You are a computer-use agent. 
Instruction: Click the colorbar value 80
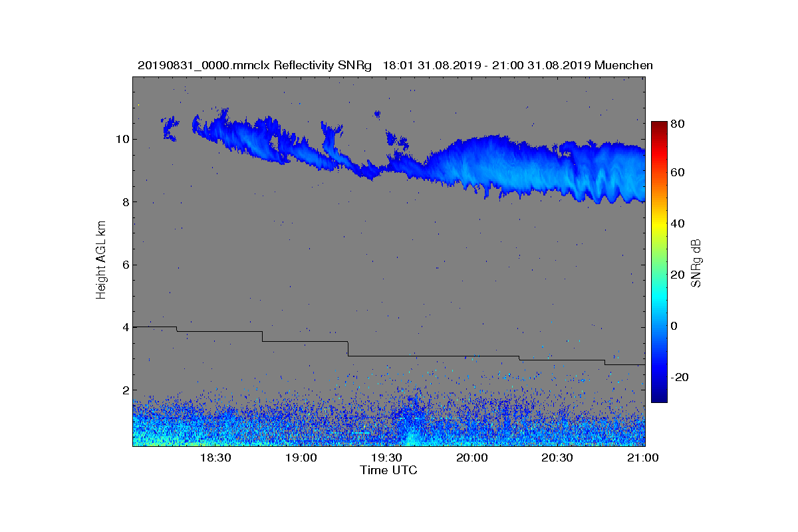pos(678,123)
